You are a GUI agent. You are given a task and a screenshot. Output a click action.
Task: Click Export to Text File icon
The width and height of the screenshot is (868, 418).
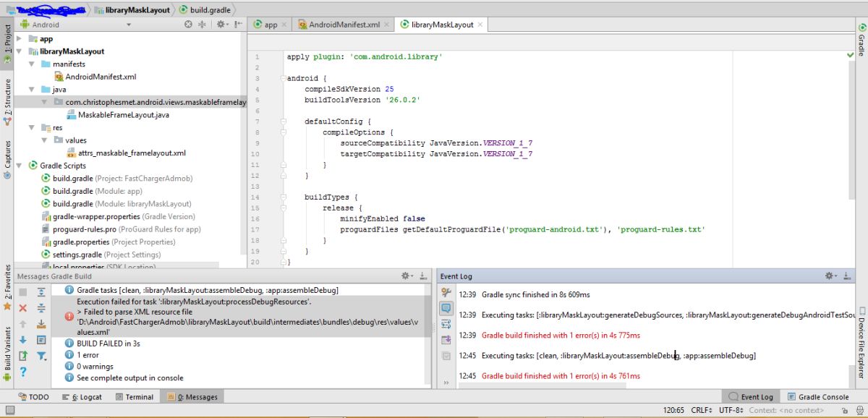22,356
